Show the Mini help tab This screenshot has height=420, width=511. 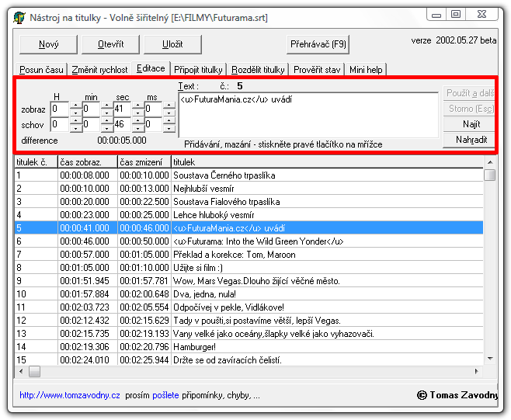pyautogui.click(x=366, y=70)
